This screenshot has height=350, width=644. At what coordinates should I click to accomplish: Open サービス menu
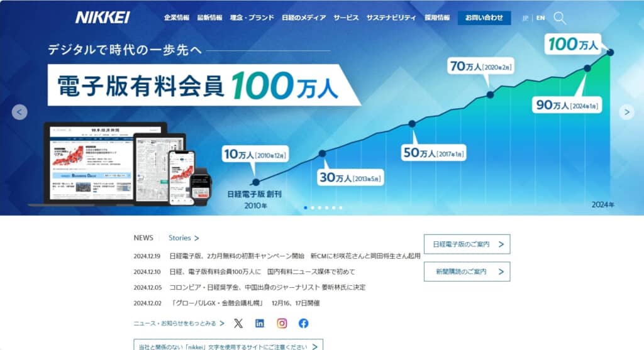pos(346,18)
